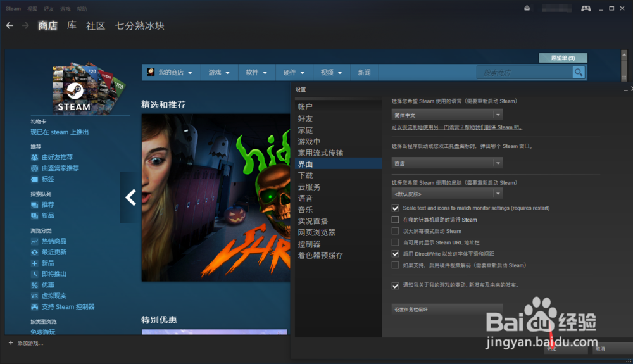
Task: Select 云服务 in settings list
Action: tap(339, 187)
